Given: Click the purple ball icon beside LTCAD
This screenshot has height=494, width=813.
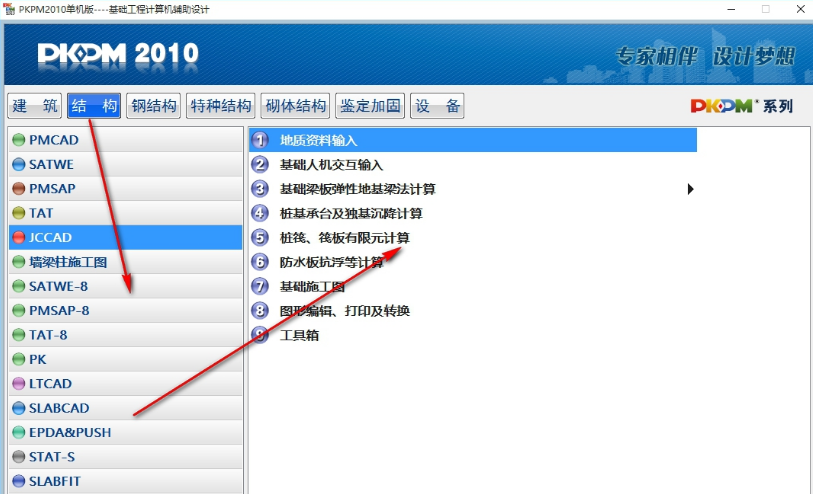Looking at the screenshot, I should coord(19,384).
